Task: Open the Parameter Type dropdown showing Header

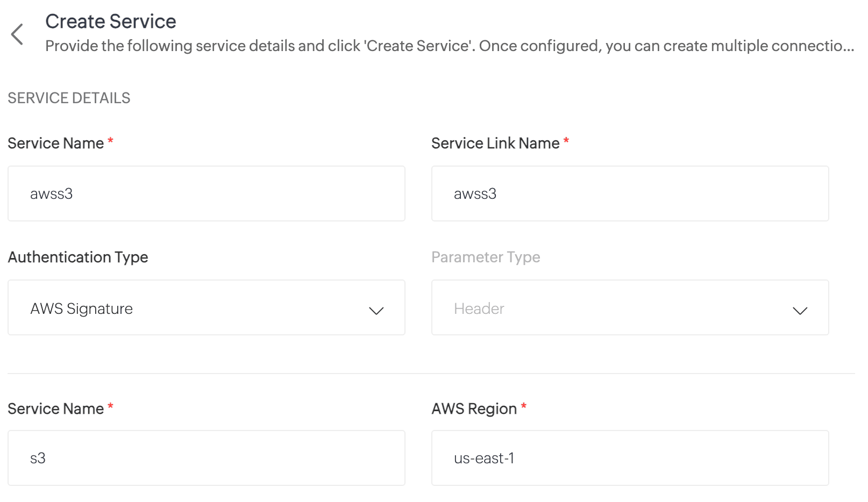Action: point(630,307)
